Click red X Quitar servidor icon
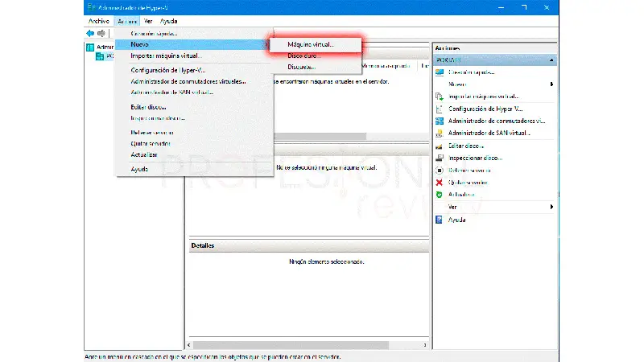Screen dimensions: 644x362 (x=440, y=183)
